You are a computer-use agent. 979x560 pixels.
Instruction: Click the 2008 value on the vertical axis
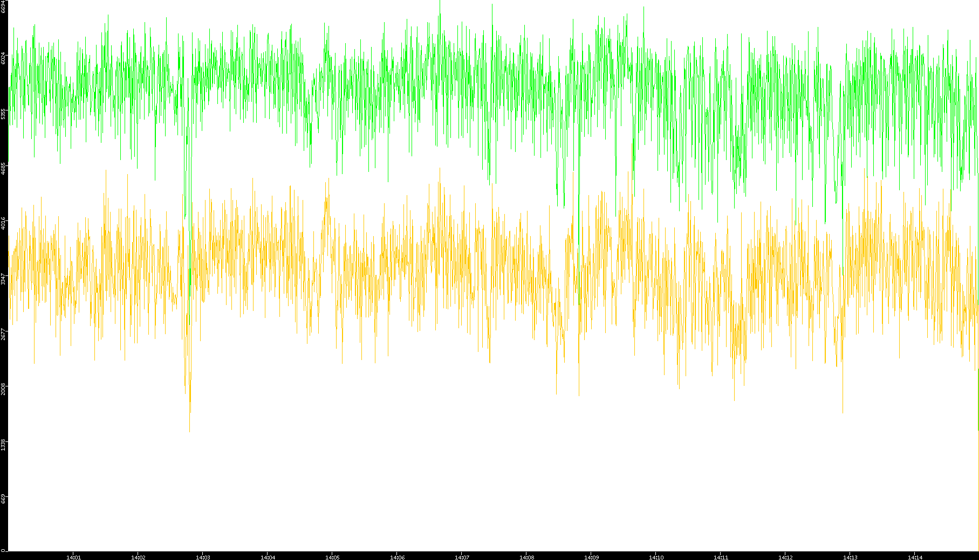[x=3, y=389]
